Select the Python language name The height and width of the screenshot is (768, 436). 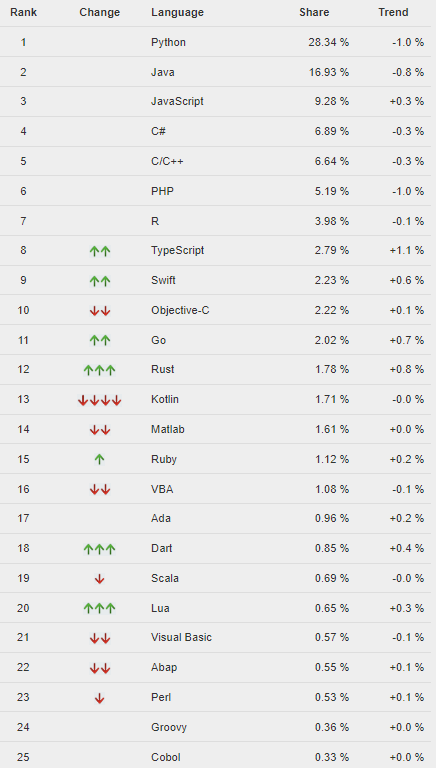[x=168, y=43]
